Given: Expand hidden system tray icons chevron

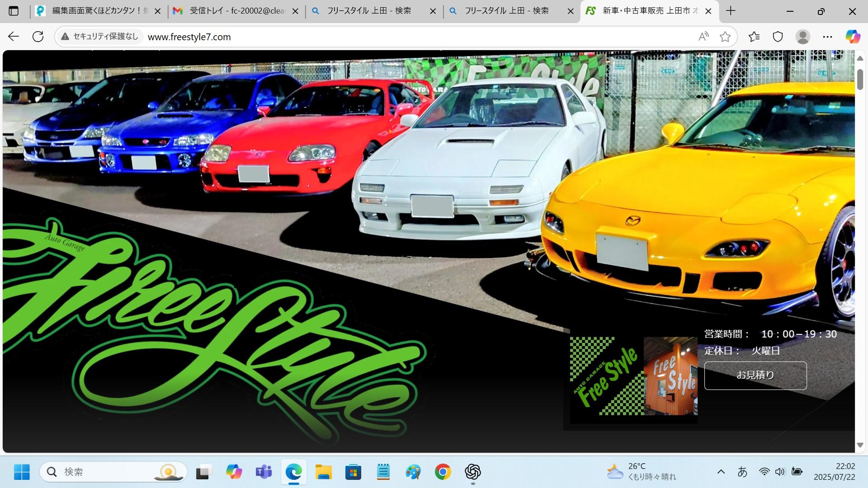Looking at the screenshot, I should point(721,472).
